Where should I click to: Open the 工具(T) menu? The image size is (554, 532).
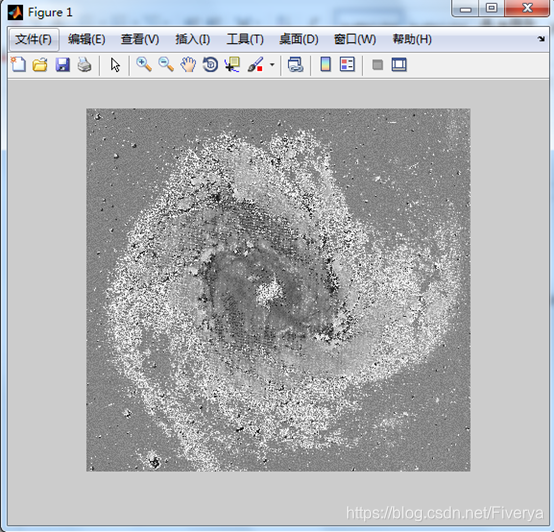245,39
